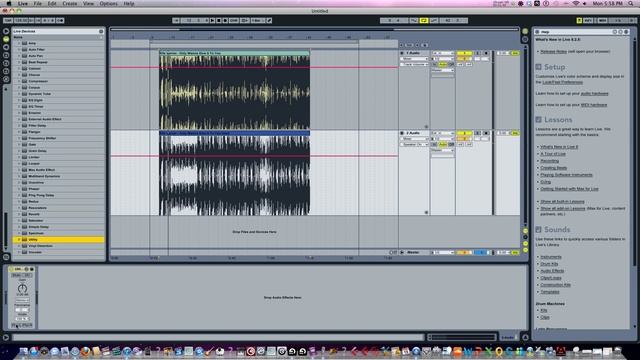This screenshot has width=640, height=360.
Task: Toggle the Key Map Mode switch
Action: 588,20
